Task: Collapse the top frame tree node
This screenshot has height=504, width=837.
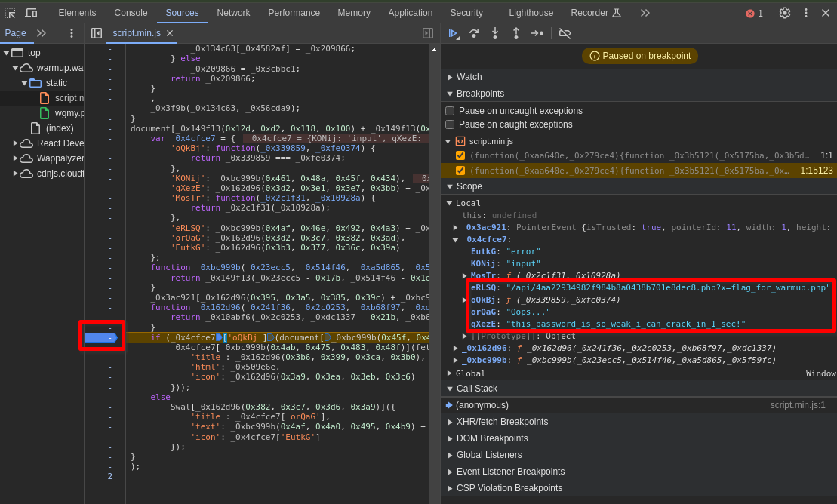Action: (x=6, y=53)
